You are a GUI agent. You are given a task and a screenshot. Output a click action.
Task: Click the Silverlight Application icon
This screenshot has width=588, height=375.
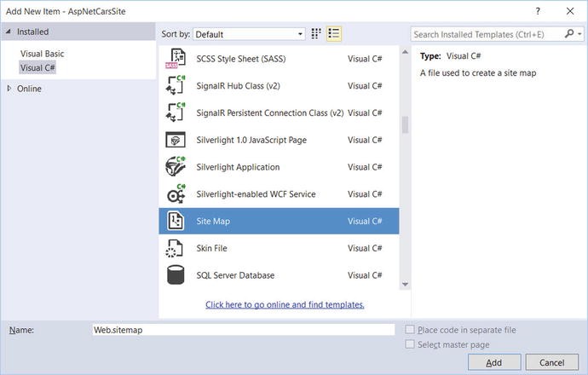click(176, 167)
